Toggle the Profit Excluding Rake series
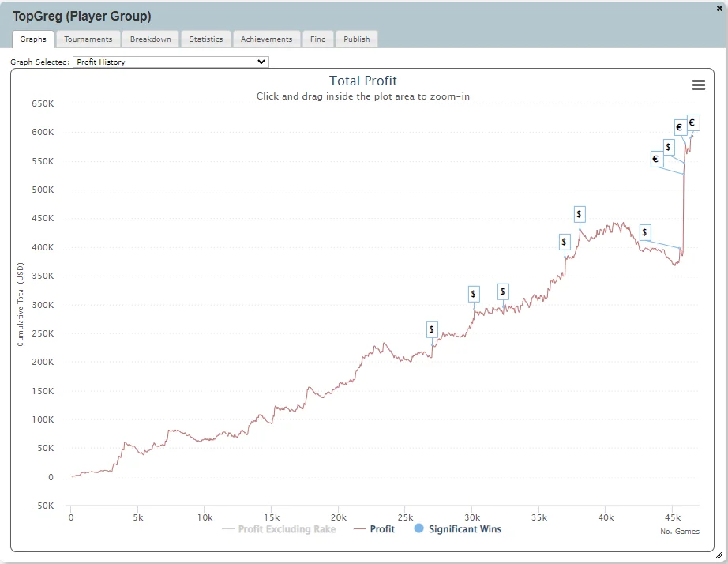Image resolution: width=728 pixels, height=564 pixels. (287, 529)
